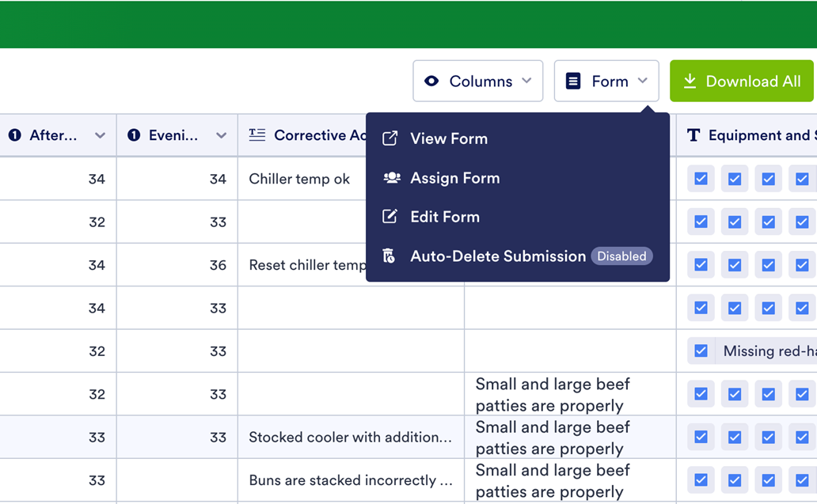Click the eye icon on Columns button

(431, 81)
